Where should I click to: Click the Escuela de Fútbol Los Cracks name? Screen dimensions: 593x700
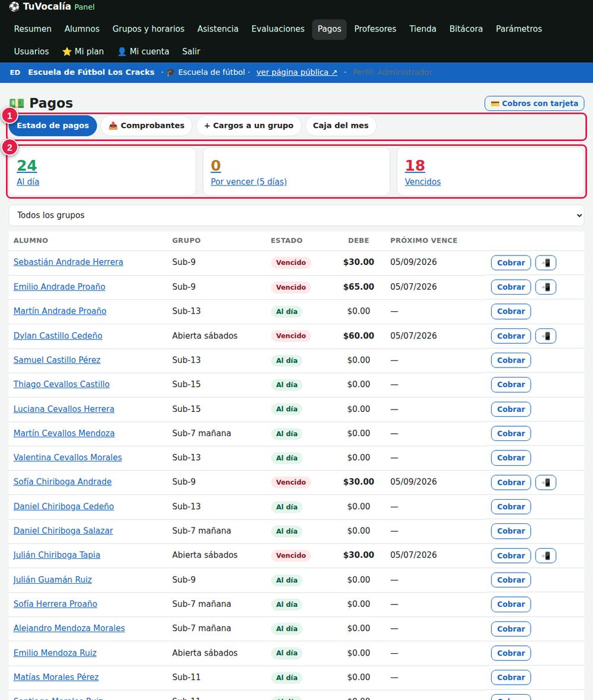[91, 72]
